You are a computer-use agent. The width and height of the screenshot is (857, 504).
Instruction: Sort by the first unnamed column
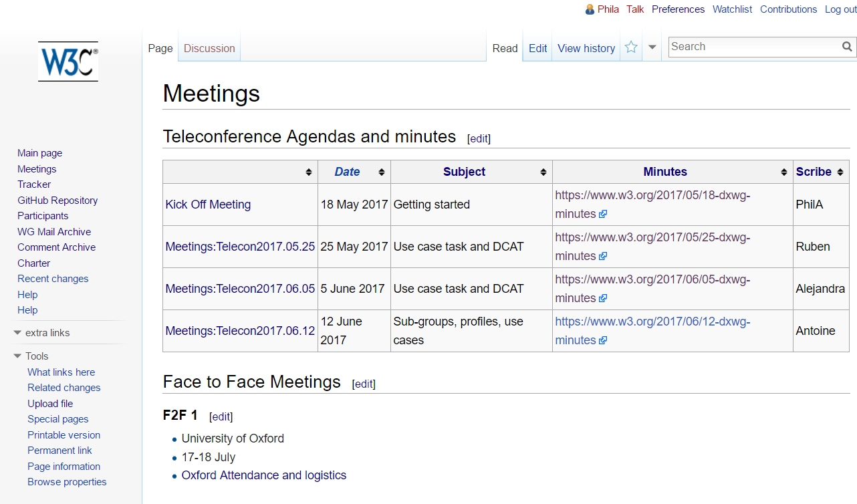[309, 172]
